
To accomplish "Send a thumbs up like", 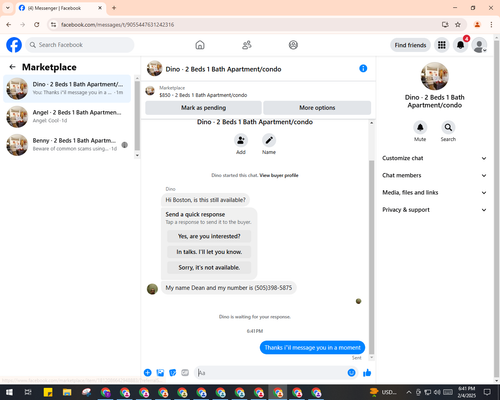I will tap(367, 373).
